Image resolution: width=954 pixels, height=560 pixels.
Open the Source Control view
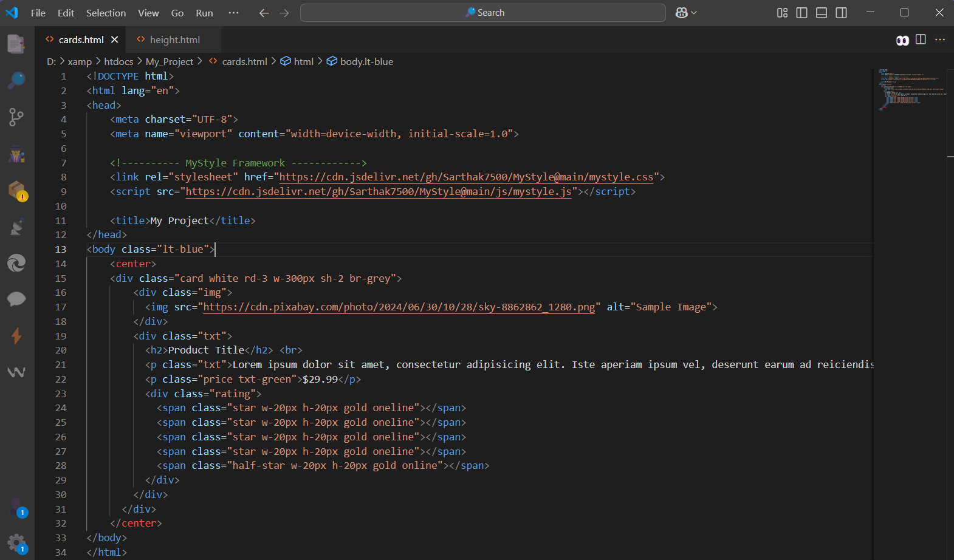[x=16, y=117]
